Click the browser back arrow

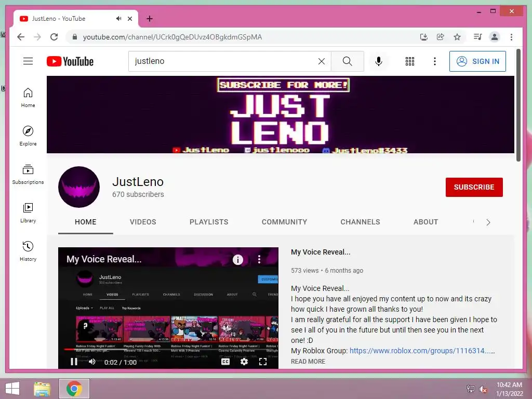(21, 37)
